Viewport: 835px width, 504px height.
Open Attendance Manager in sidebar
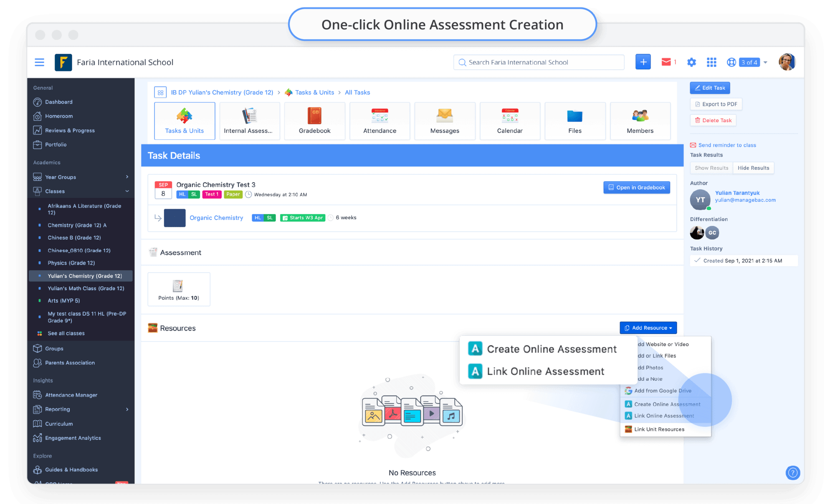71,395
